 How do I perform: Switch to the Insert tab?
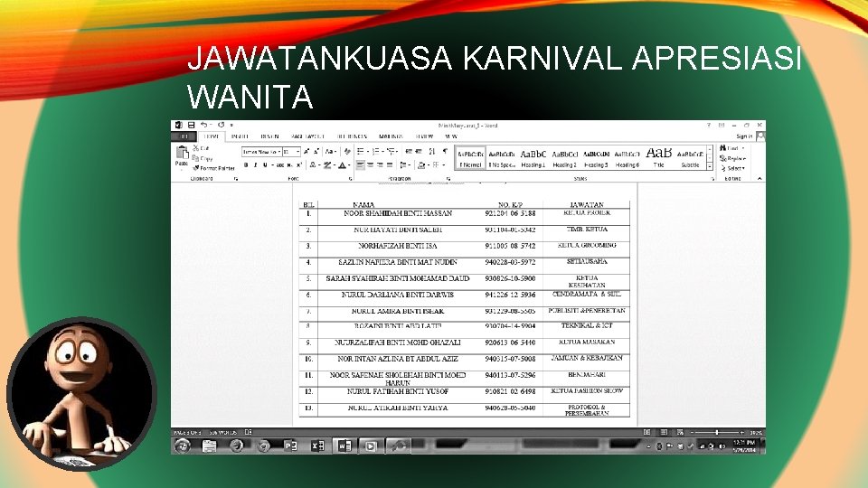(240, 136)
